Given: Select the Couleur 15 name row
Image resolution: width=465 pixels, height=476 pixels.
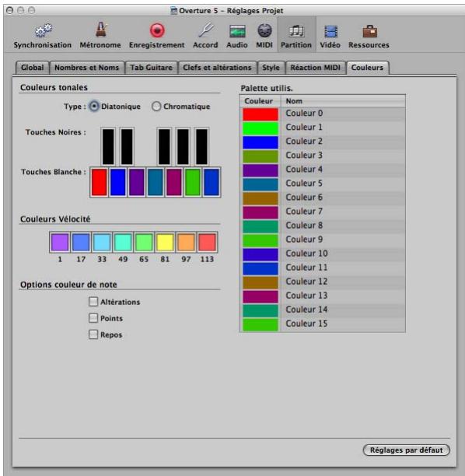Looking at the screenshot, I should (343, 324).
